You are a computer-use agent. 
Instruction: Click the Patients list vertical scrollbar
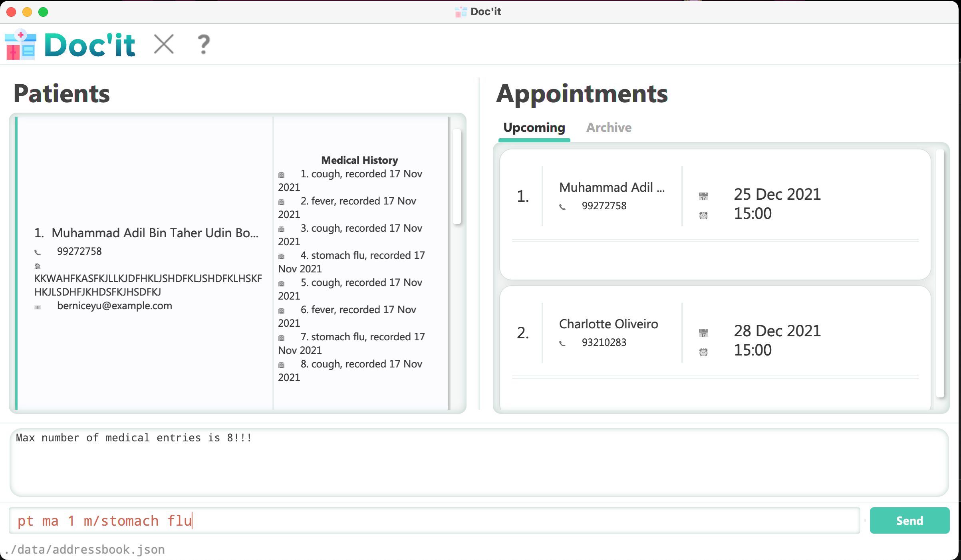[x=457, y=176]
